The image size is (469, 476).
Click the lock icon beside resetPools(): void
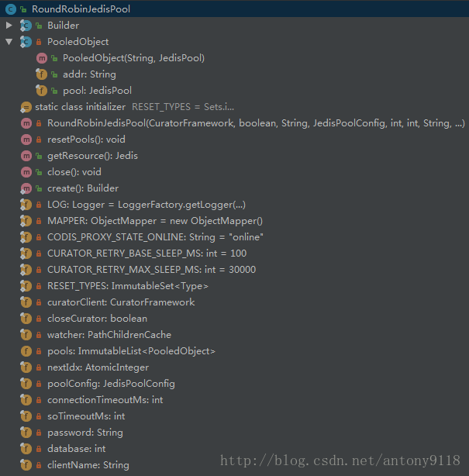click(39, 140)
